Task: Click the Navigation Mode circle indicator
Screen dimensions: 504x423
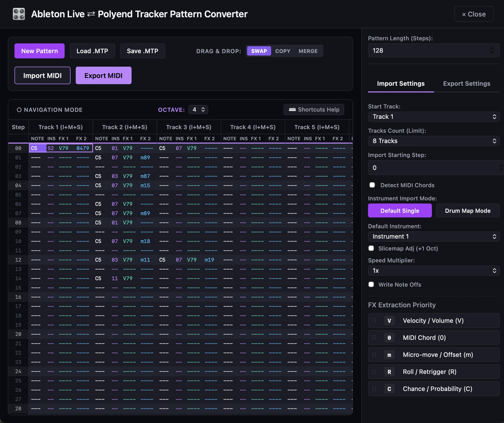Action: tap(19, 110)
